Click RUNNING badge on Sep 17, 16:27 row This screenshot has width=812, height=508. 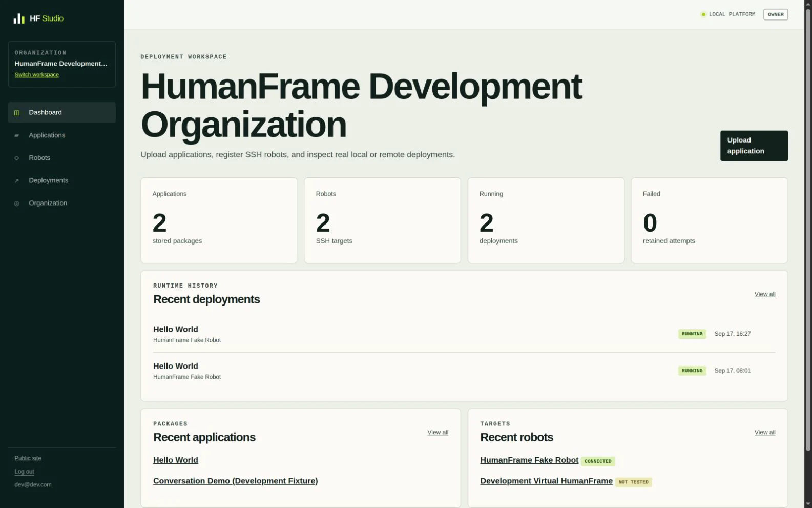pyautogui.click(x=692, y=334)
